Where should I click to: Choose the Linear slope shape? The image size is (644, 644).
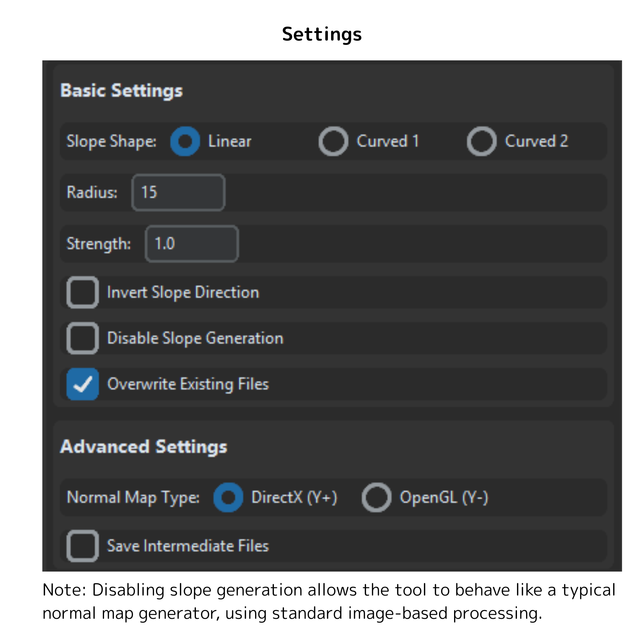(184, 141)
